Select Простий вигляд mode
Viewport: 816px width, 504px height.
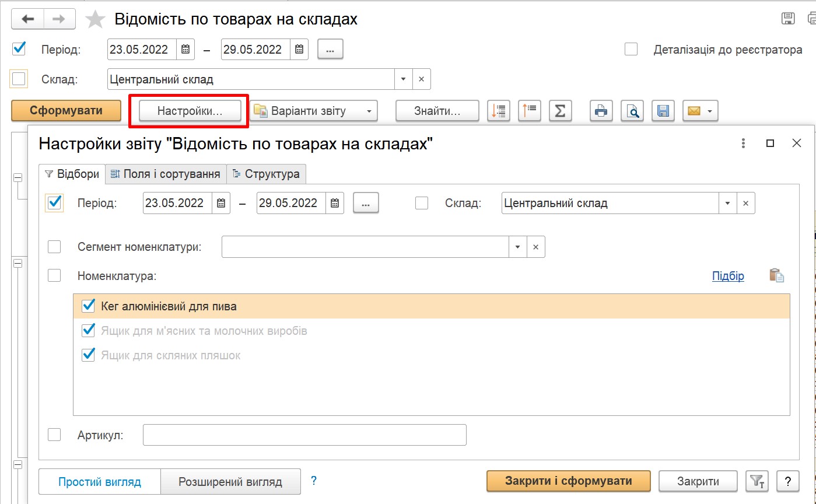tap(100, 482)
